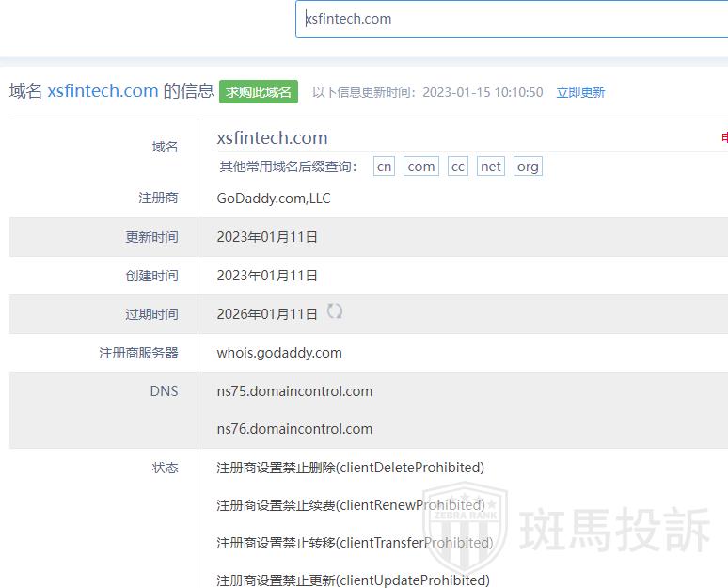Click the refresh icon beside expiry date
The image size is (728, 588).
point(334,310)
